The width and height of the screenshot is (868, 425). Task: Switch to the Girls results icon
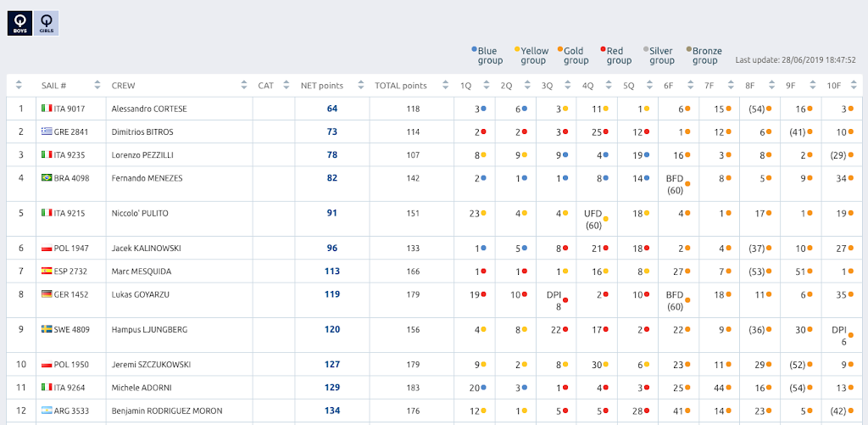[47, 23]
